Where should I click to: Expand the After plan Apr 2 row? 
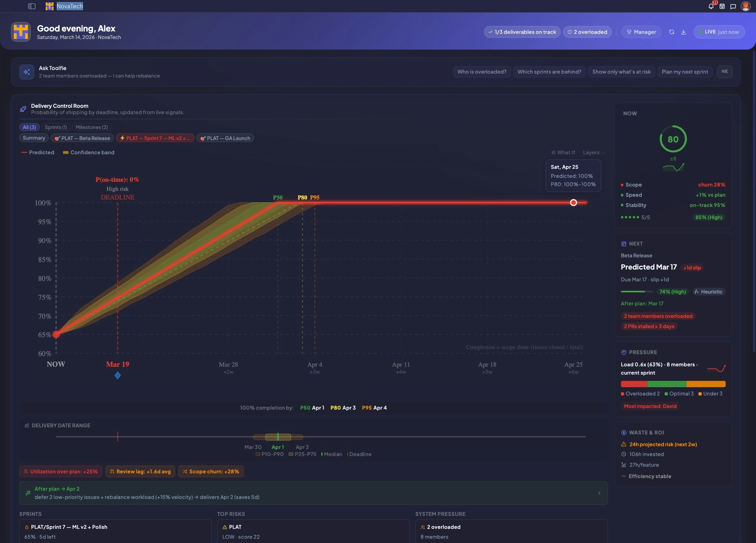pyautogui.click(x=599, y=493)
